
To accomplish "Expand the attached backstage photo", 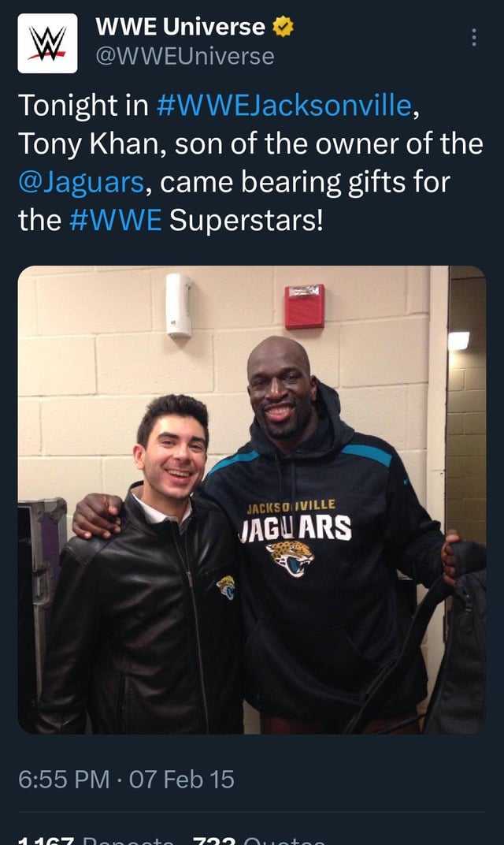I will (252, 500).
